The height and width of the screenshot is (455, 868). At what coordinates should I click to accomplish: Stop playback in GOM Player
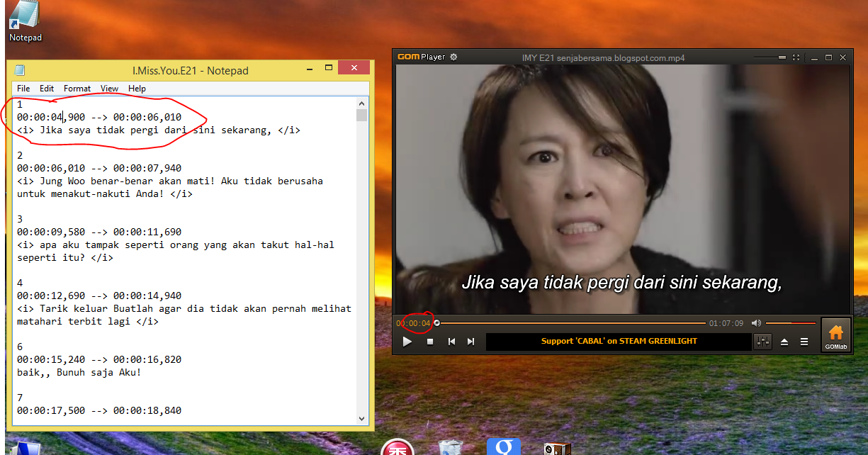pos(430,342)
